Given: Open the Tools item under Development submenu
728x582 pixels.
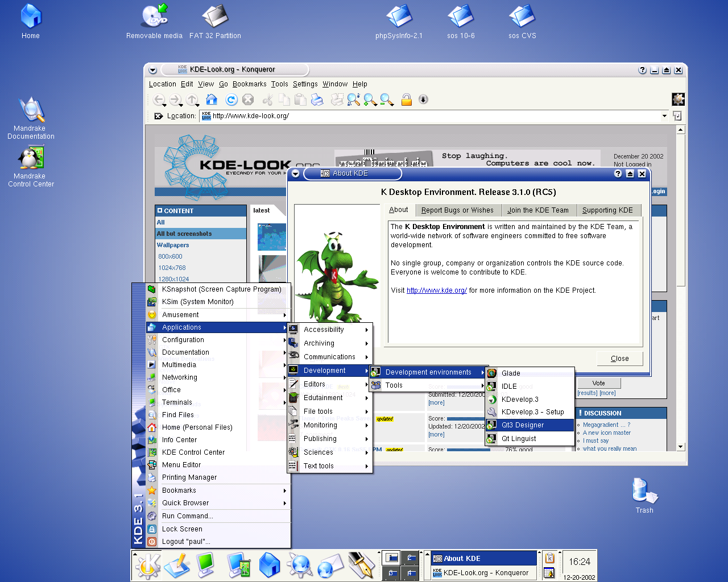Looking at the screenshot, I should [428, 385].
